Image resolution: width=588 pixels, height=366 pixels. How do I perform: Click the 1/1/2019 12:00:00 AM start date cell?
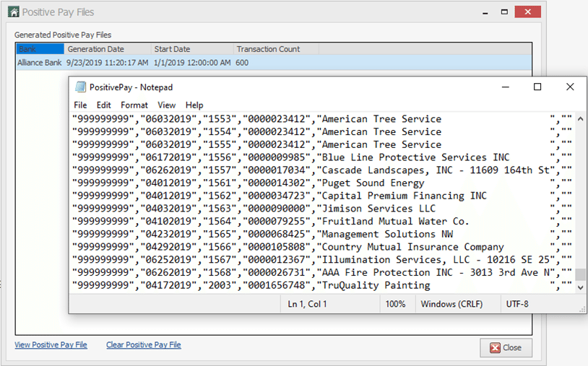point(192,63)
